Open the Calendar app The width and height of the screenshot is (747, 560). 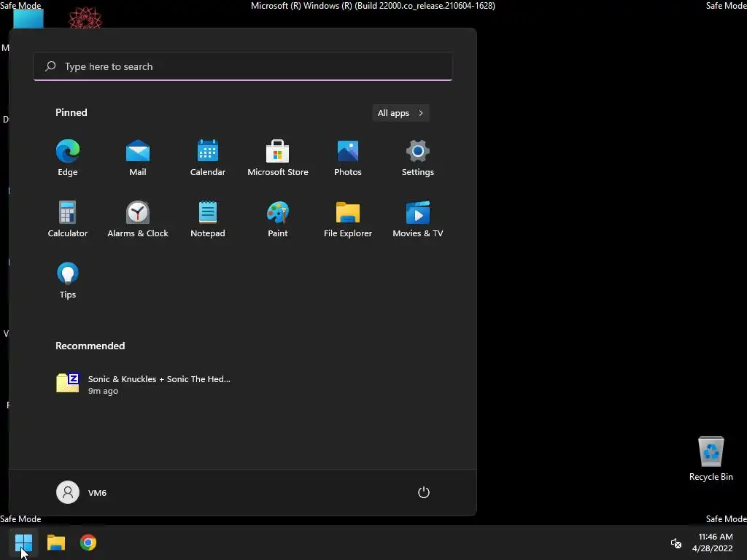click(x=208, y=158)
